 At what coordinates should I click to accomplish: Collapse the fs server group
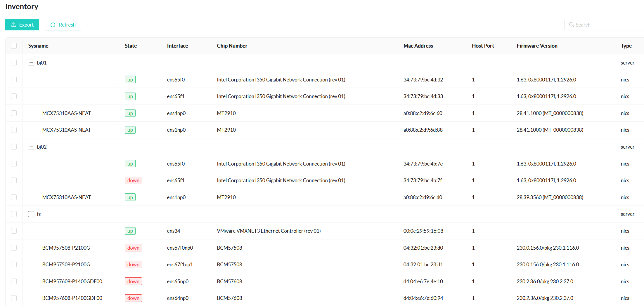31,214
